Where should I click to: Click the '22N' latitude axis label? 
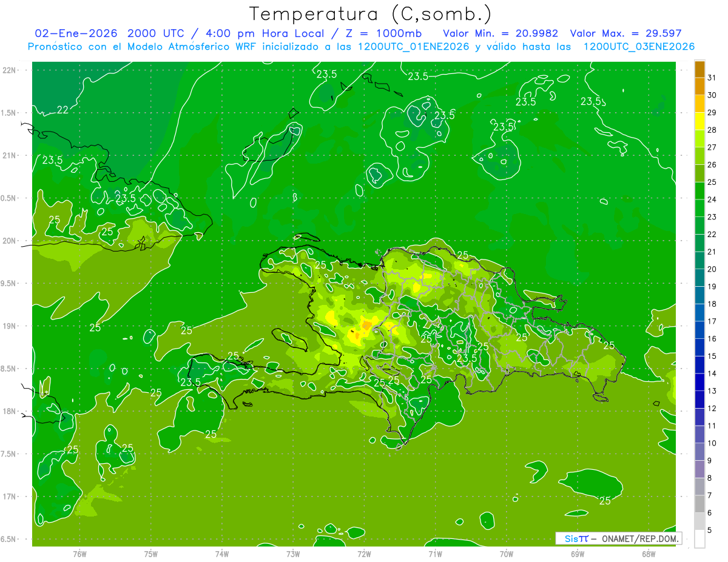tap(10, 70)
